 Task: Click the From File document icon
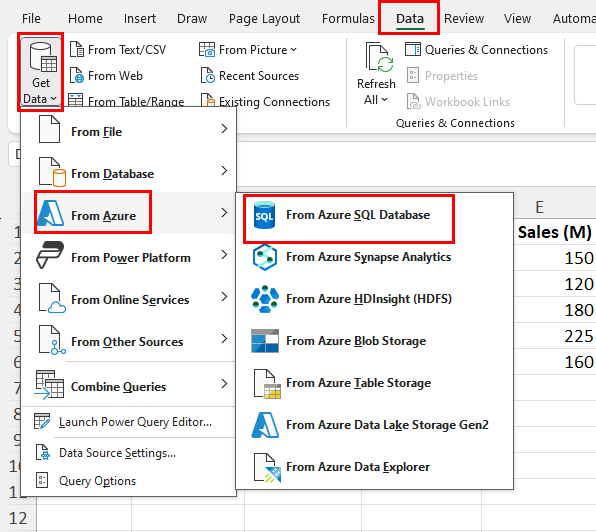pyautogui.click(x=49, y=130)
